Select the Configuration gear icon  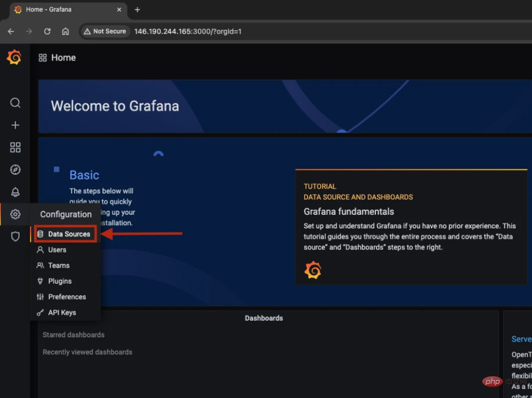(x=15, y=214)
